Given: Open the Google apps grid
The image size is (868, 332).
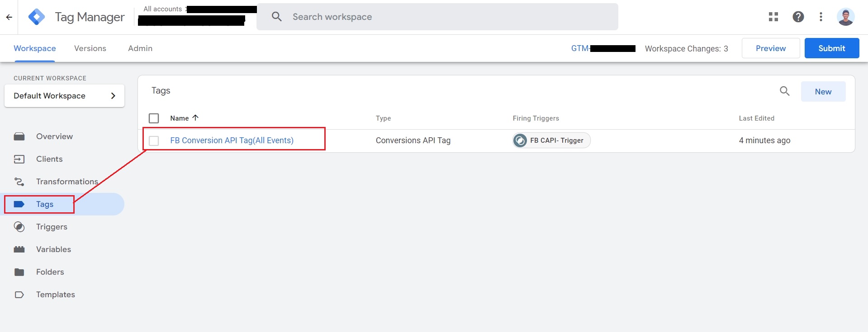Looking at the screenshot, I should [x=773, y=17].
